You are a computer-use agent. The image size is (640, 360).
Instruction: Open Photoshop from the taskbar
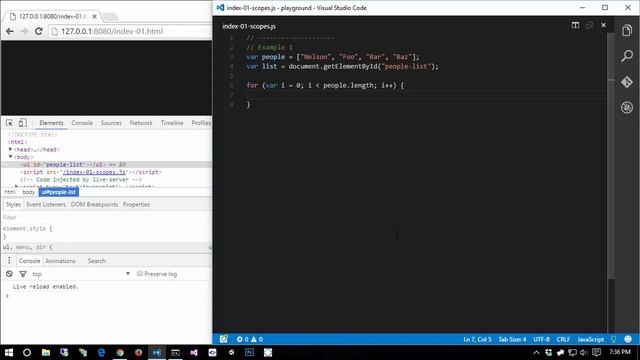(x=249, y=352)
